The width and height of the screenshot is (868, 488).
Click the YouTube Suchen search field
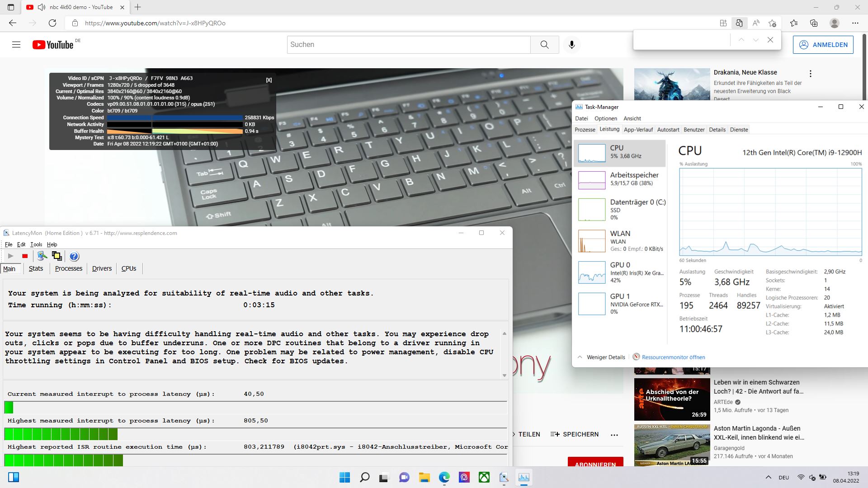408,45
